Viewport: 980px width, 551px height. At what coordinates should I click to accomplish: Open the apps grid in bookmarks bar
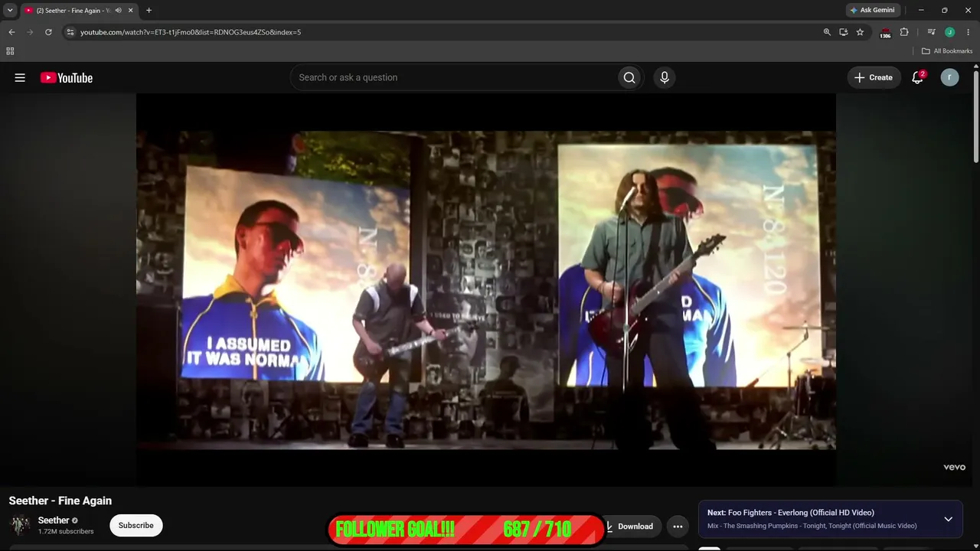[x=10, y=51]
